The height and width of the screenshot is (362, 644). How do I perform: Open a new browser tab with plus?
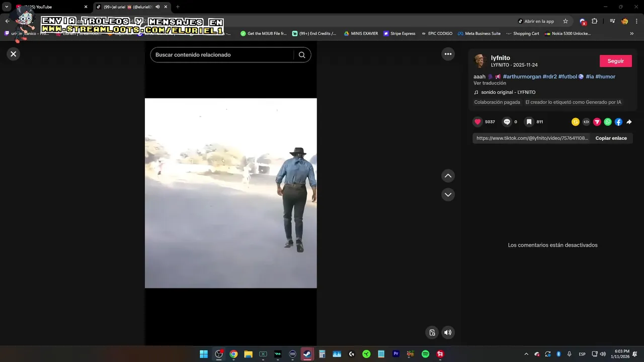(178, 7)
